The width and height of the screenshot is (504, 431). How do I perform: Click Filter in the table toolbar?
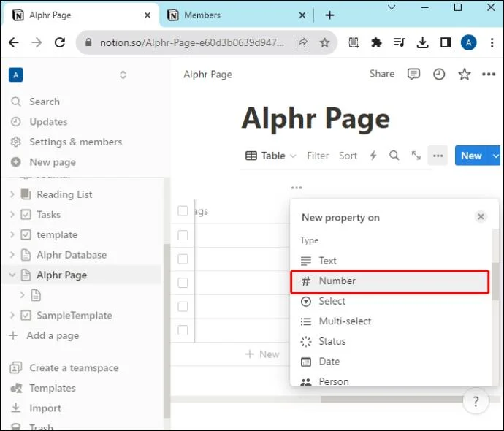point(318,156)
